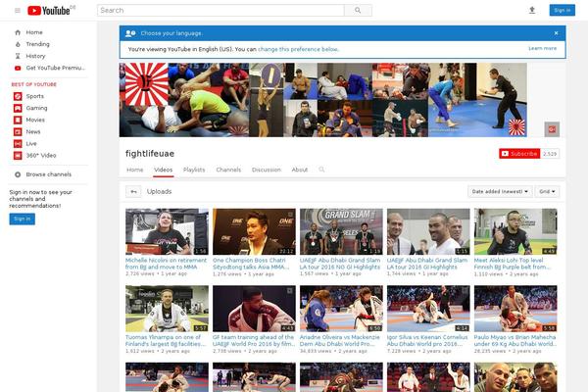Click the Live channel icon

pos(18,144)
